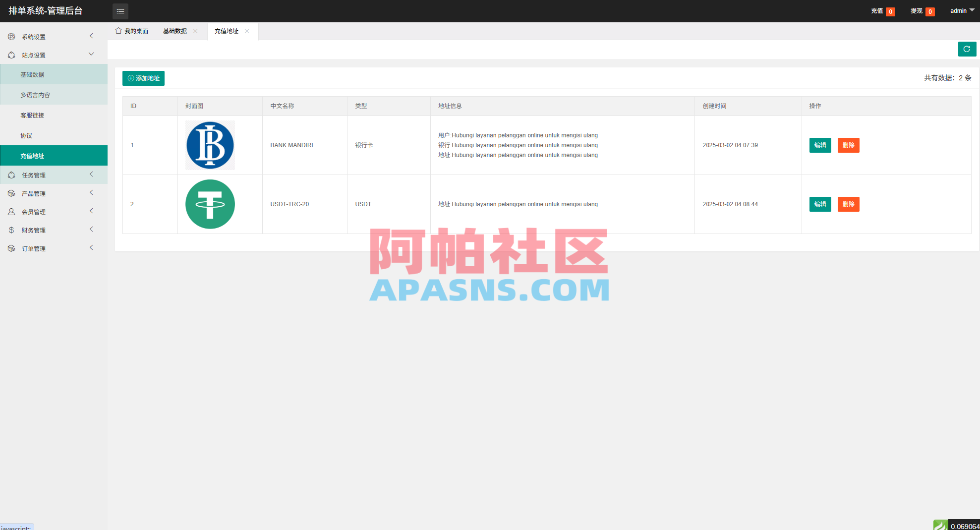Collapse the expanded 站点设置 section
This screenshot has height=530, width=980.
(x=91, y=54)
